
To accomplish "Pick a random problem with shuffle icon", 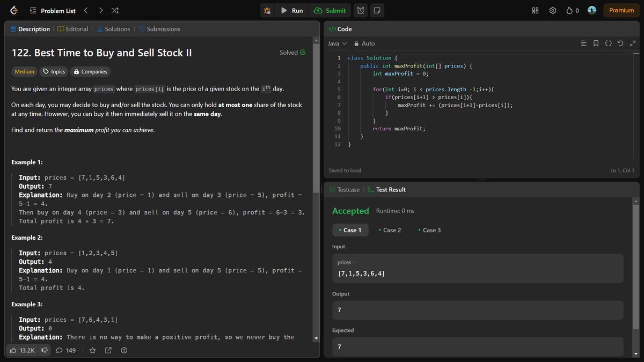I will click(115, 10).
